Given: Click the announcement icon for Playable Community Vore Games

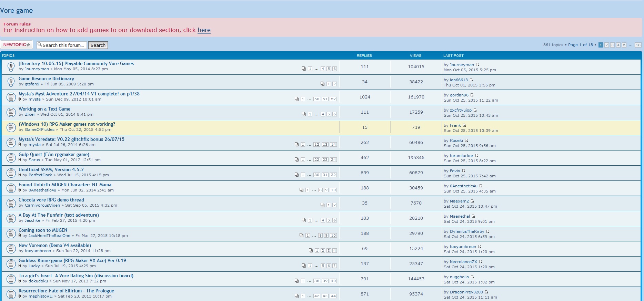Looking at the screenshot, I should pos(11,66).
